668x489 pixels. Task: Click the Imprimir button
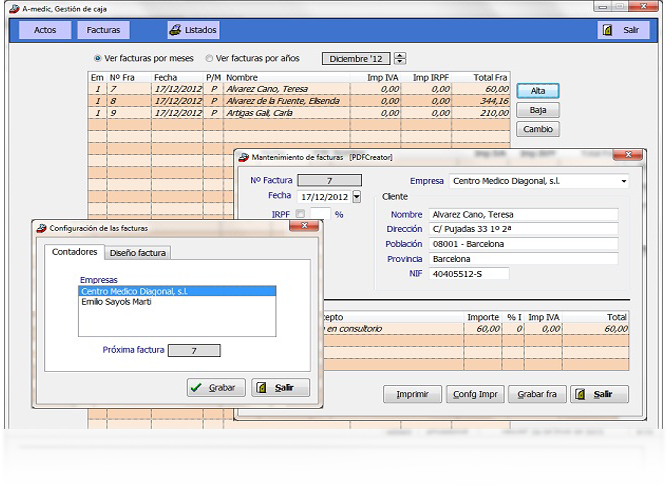(412, 394)
